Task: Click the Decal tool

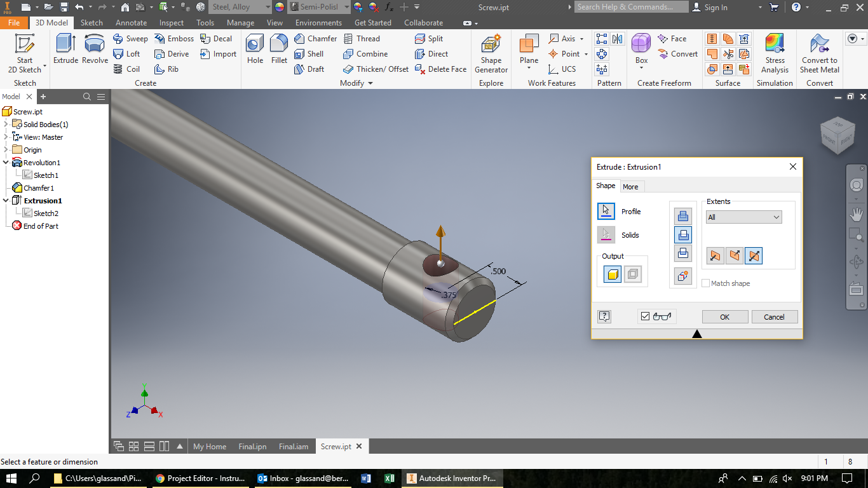Action: [216, 39]
